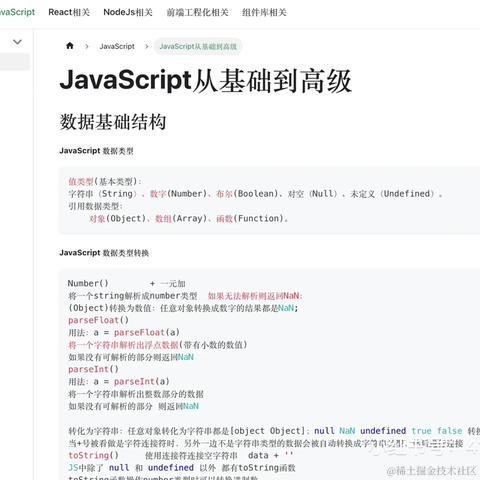Click the Number() + 一元加 code line
This screenshot has height=480, width=480.
(x=126, y=284)
